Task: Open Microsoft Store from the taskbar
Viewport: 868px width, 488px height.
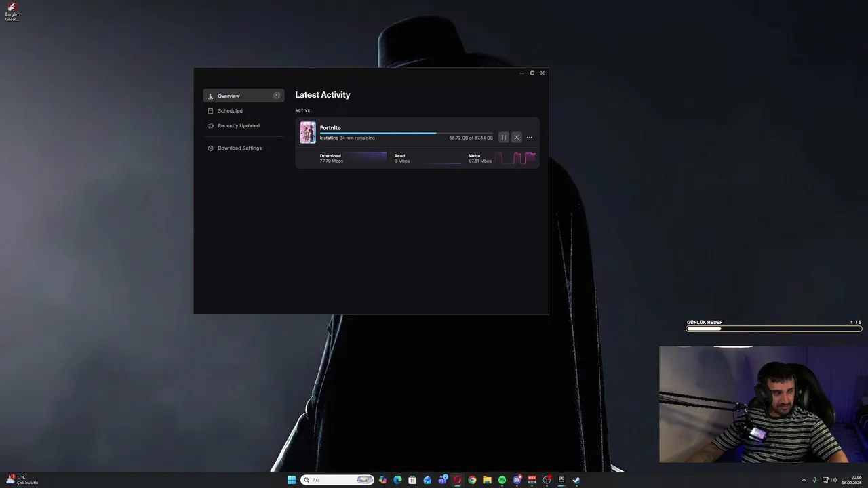Action: (412, 480)
